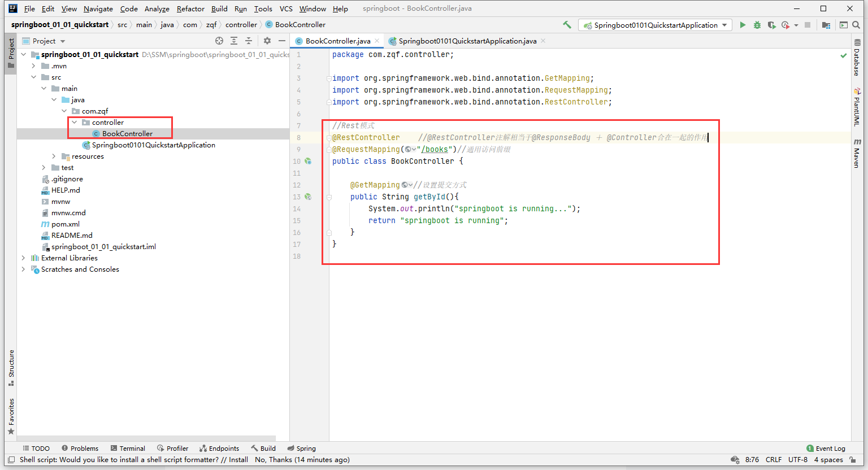Select springboot_01_01_quickstart.iml file
This screenshot has width=868, height=470.
[x=99, y=247]
